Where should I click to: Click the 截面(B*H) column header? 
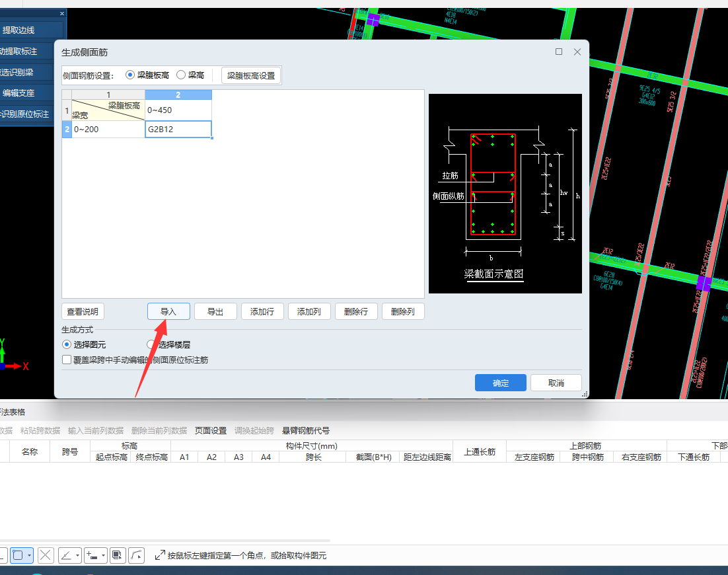(373, 457)
